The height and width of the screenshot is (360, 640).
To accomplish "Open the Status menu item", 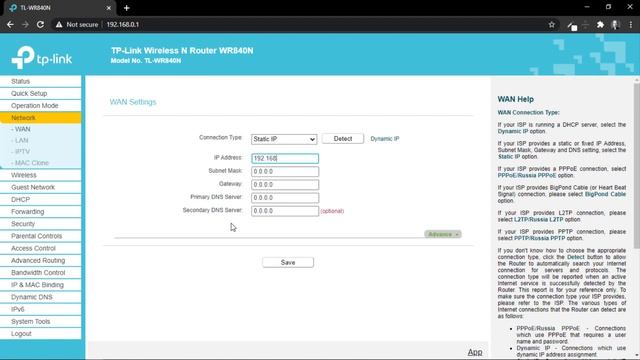I will coord(40,81).
